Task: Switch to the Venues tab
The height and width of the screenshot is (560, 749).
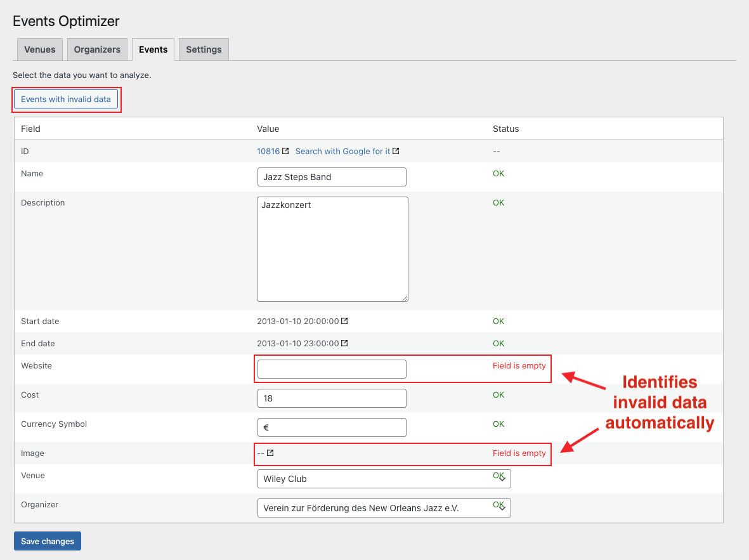Action: 39,49
